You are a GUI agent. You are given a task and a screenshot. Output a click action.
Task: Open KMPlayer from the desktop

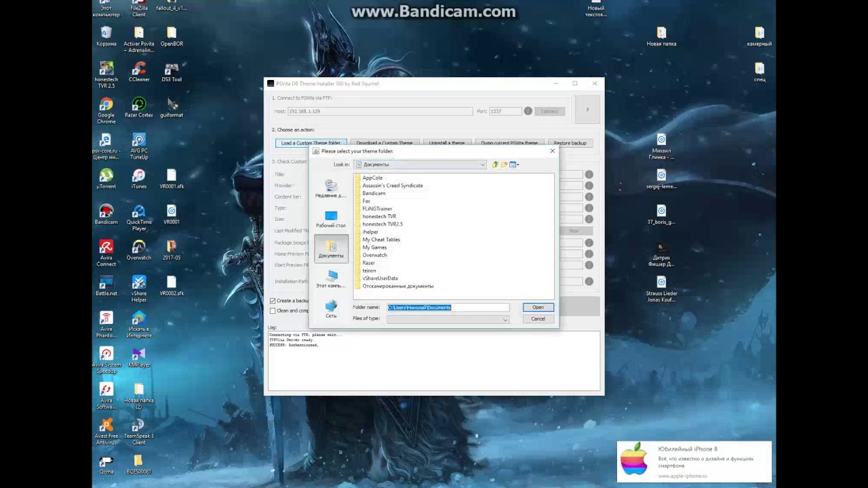(x=139, y=357)
